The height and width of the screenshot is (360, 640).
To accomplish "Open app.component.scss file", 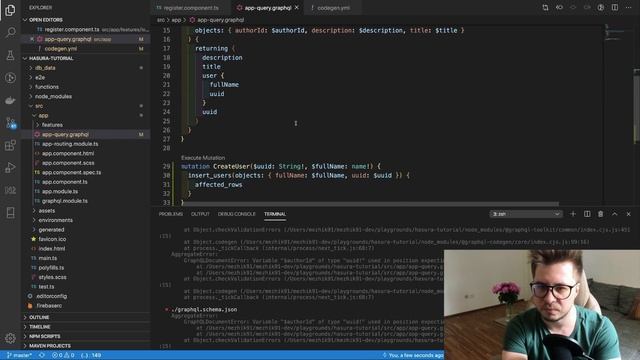I will tap(68, 163).
